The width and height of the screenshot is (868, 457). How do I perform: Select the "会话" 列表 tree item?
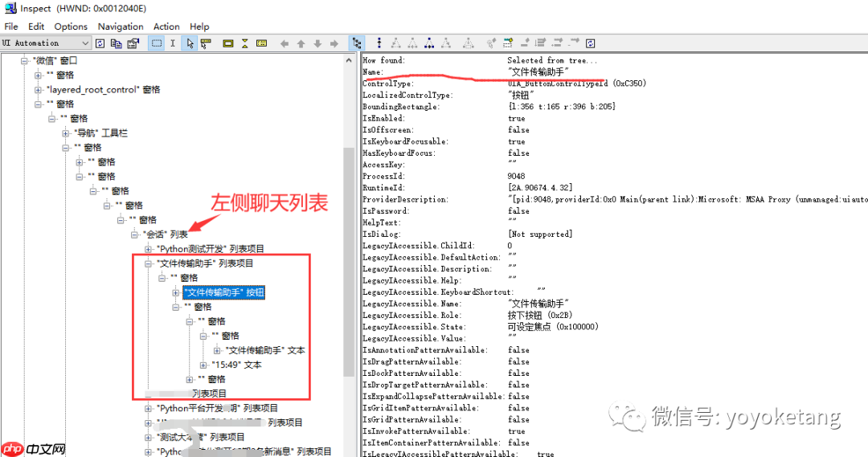pos(165,235)
